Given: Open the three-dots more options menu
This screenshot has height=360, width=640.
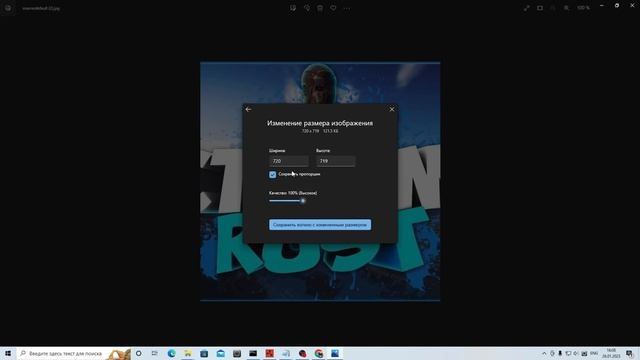Looking at the screenshot, I should 347,8.
